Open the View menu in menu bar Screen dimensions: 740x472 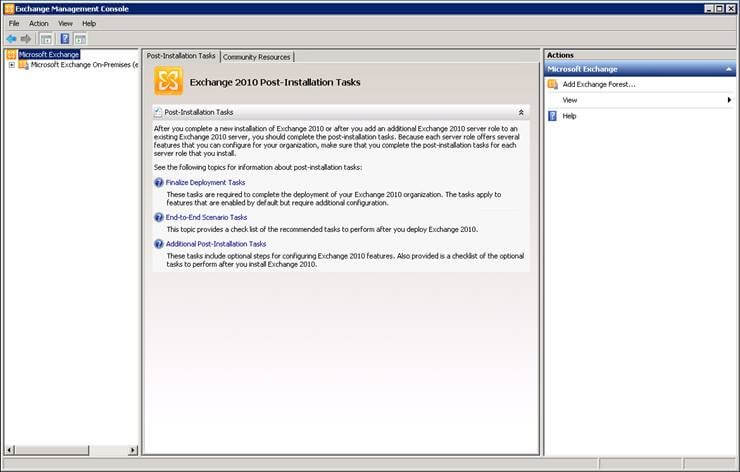[x=65, y=23]
